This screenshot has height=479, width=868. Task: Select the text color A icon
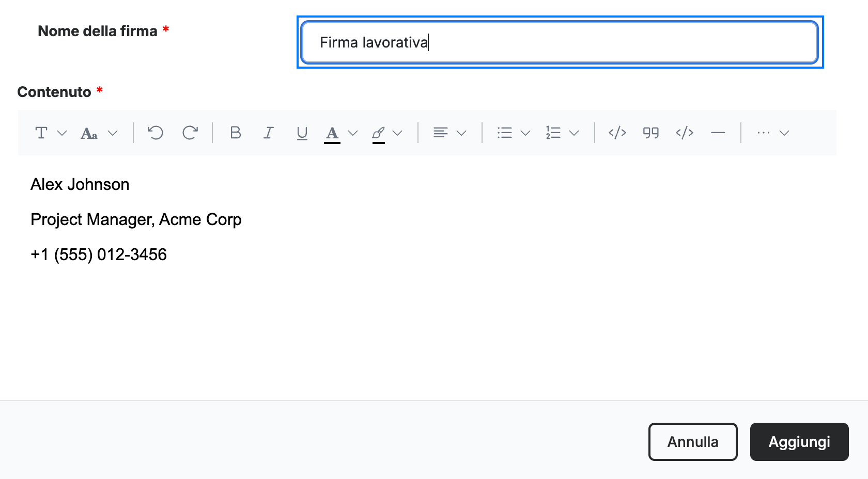(332, 134)
